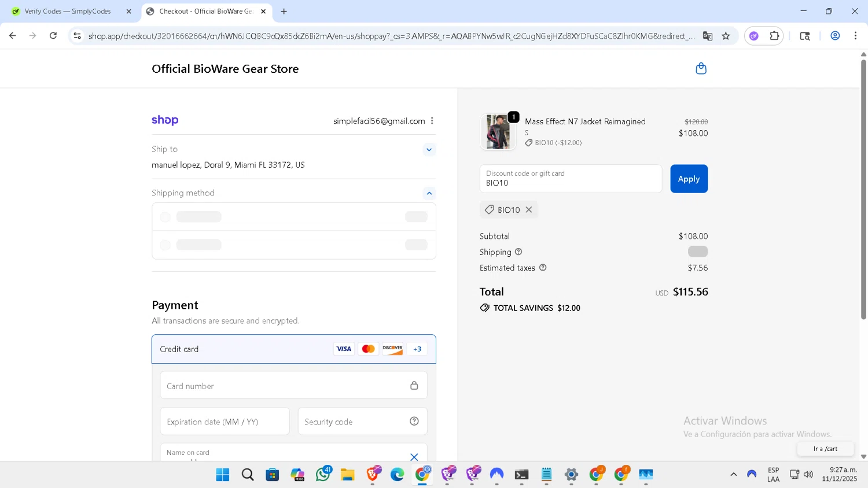Open a new browser tab
This screenshot has height=488, width=868.
284,12
